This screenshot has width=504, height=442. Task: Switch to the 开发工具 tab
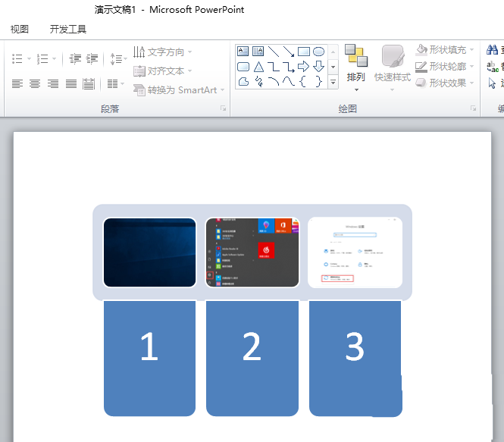pyautogui.click(x=67, y=30)
